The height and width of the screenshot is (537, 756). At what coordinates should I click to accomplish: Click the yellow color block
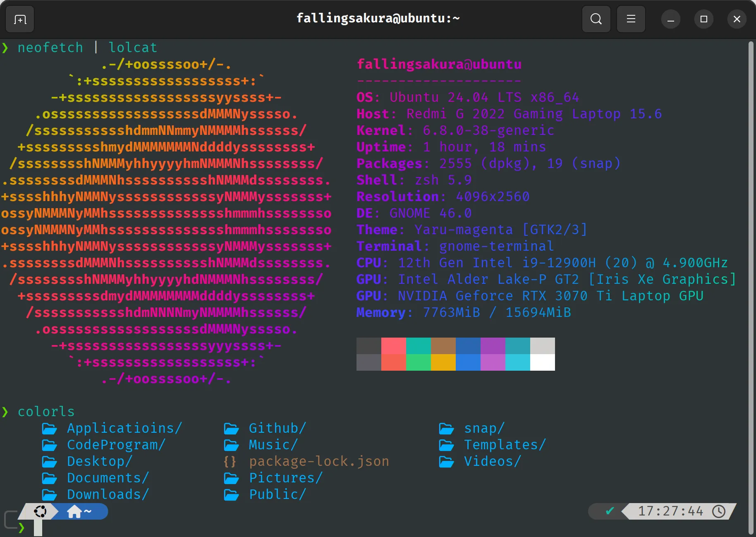(x=443, y=362)
